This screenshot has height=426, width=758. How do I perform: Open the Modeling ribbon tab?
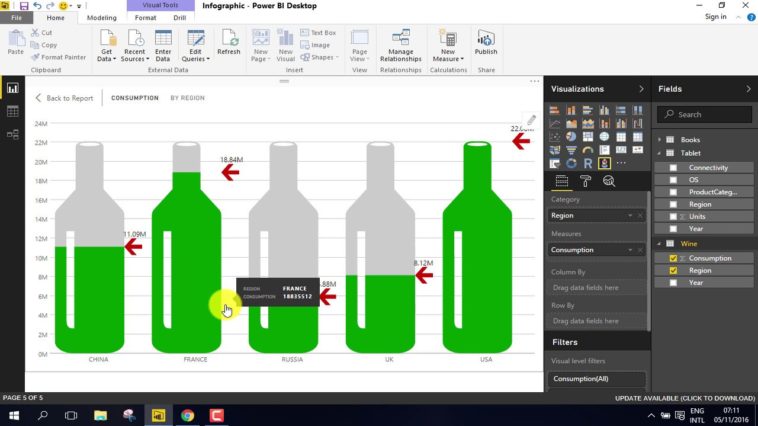click(x=101, y=18)
